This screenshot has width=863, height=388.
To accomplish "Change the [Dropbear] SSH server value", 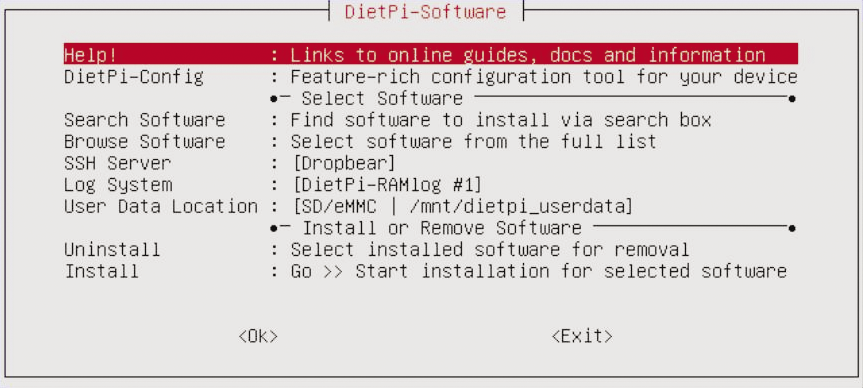I will point(343,163).
